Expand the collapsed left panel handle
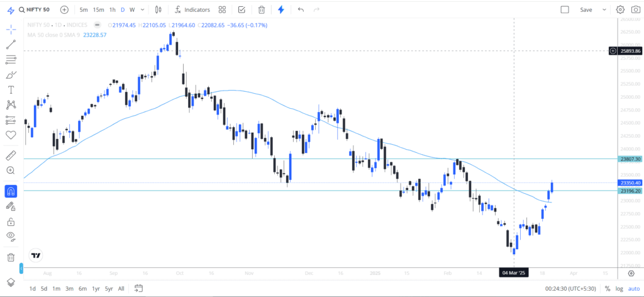Image resolution: width=644 pixels, height=297 pixels. [21, 269]
